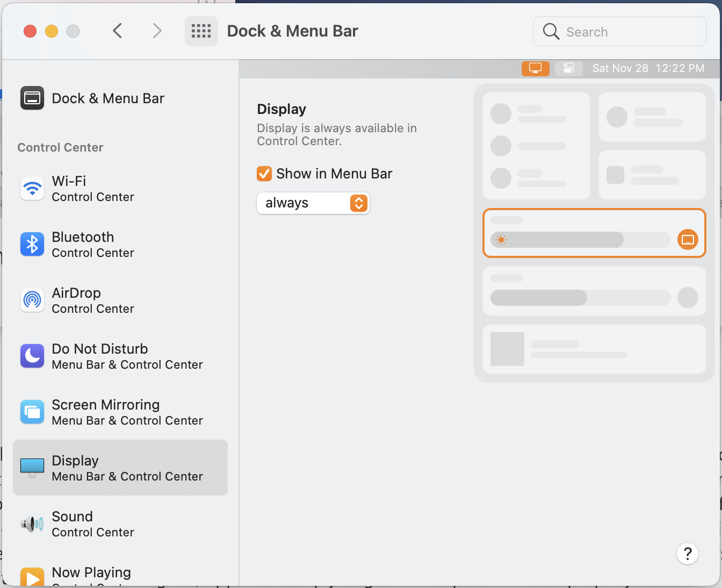Click the "Display is always available" description
The height and width of the screenshot is (588, 722).
point(337,134)
